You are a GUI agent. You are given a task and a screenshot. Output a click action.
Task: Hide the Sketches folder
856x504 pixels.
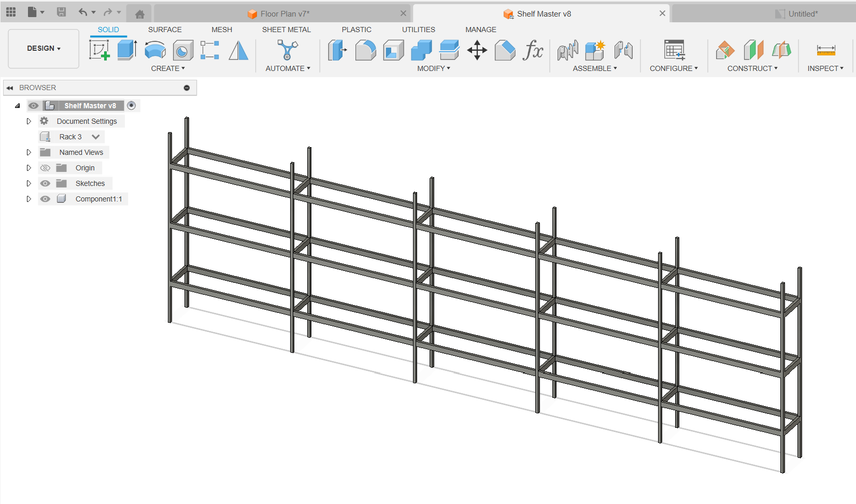(x=45, y=183)
